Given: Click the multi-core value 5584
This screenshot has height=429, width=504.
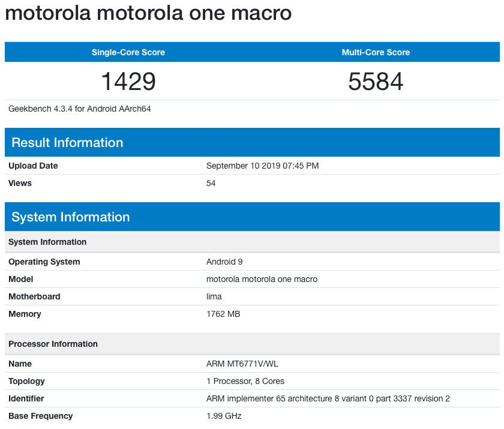Looking at the screenshot, I should pos(376,82).
